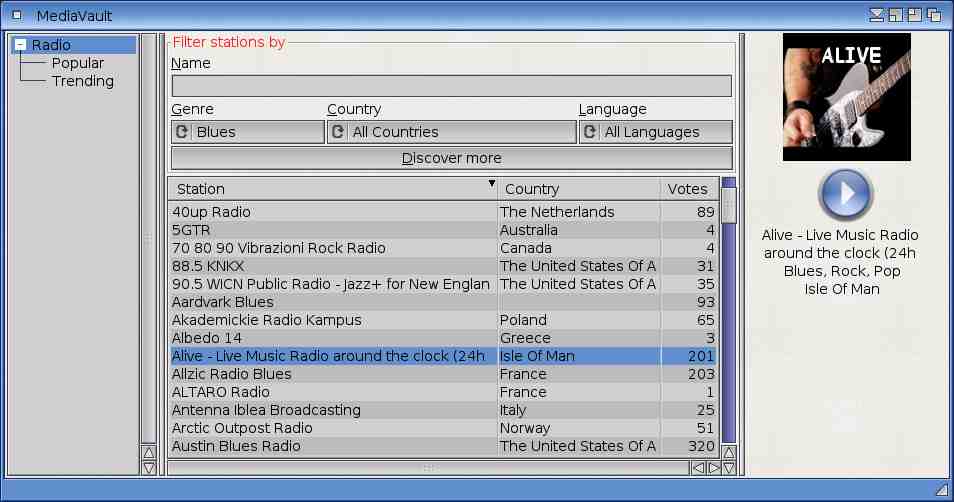Screen dimensions: 954x502
Task: Sort the list by Station column header
Action: pos(330,189)
